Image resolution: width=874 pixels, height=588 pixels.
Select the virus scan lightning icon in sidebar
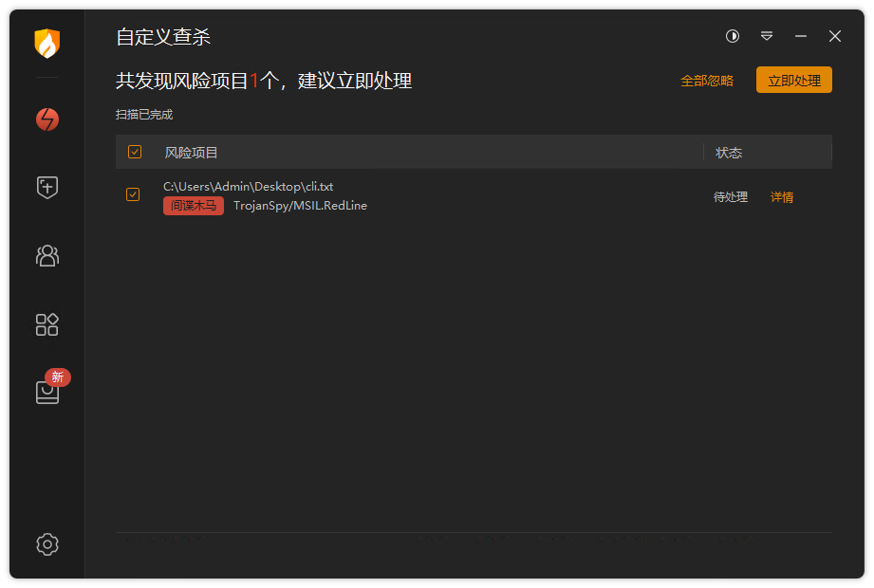(46, 119)
